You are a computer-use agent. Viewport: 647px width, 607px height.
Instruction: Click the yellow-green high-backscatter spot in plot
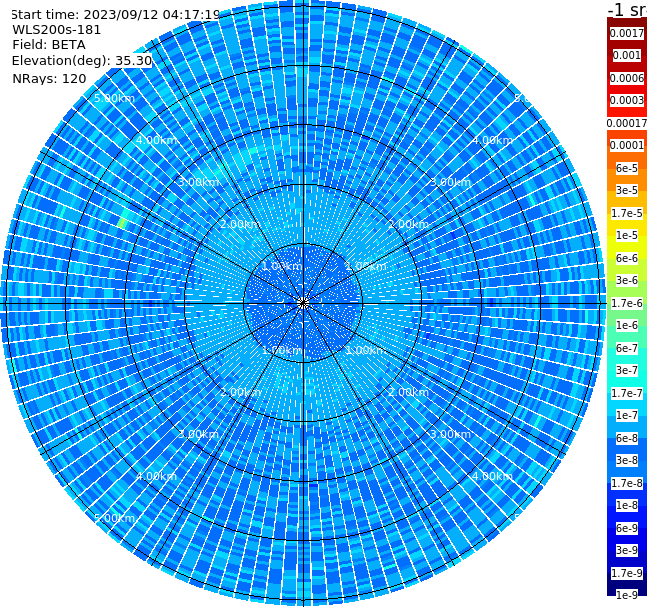click(122, 222)
